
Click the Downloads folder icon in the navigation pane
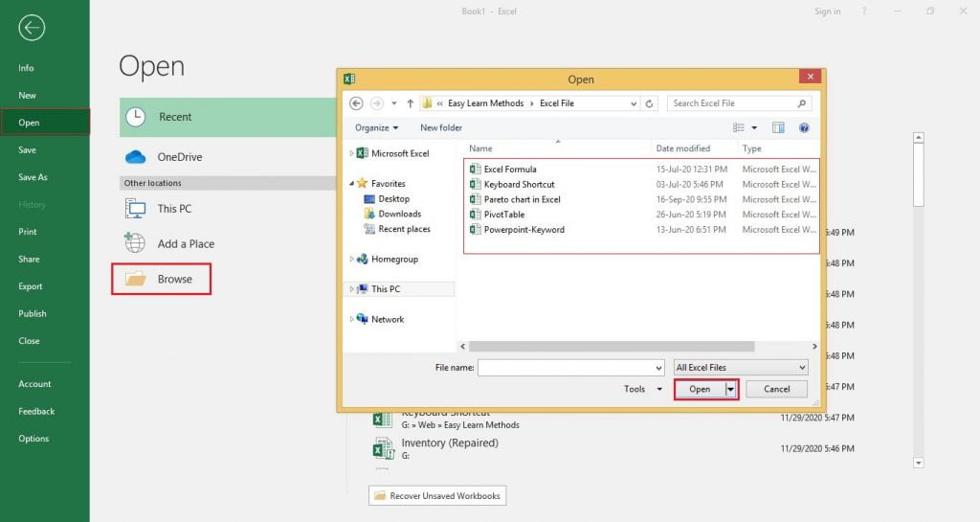(x=368, y=214)
